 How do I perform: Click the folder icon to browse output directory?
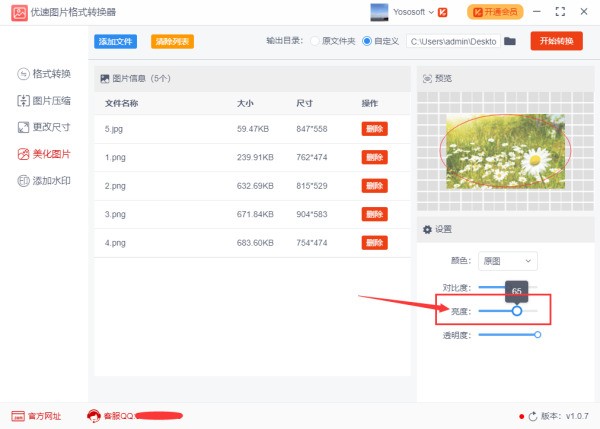(x=510, y=41)
